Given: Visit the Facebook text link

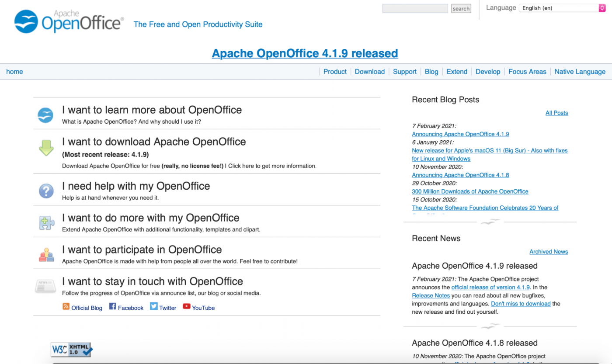Looking at the screenshot, I should pyautogui.click(x=131, y=308).
